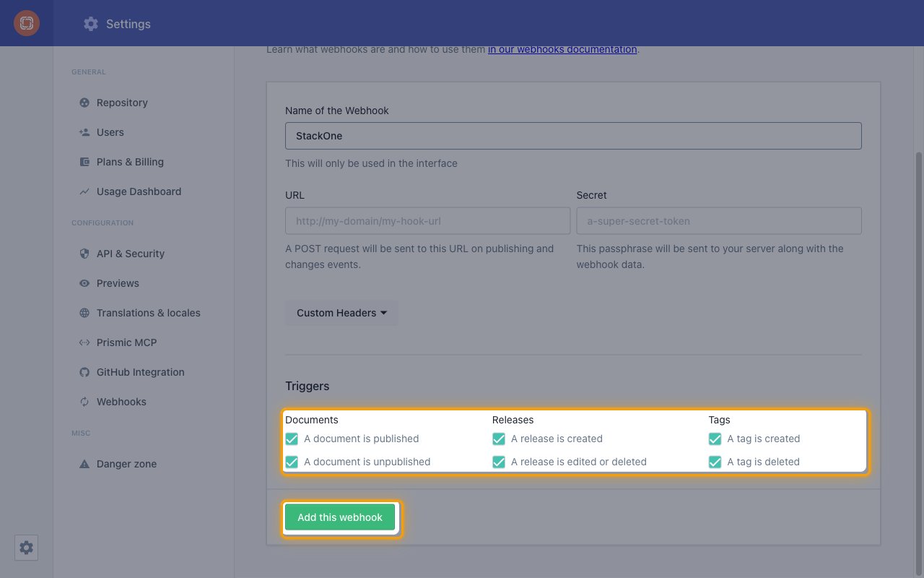Go to Usage Dashboard
This screenshot has height=578, width=924.
pos(139,191)
